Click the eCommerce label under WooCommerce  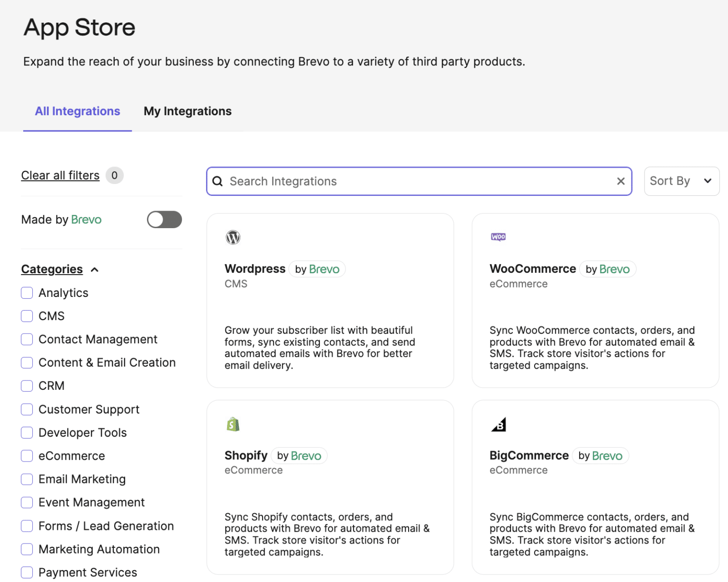pyautogui.click(x=519, y=284)
